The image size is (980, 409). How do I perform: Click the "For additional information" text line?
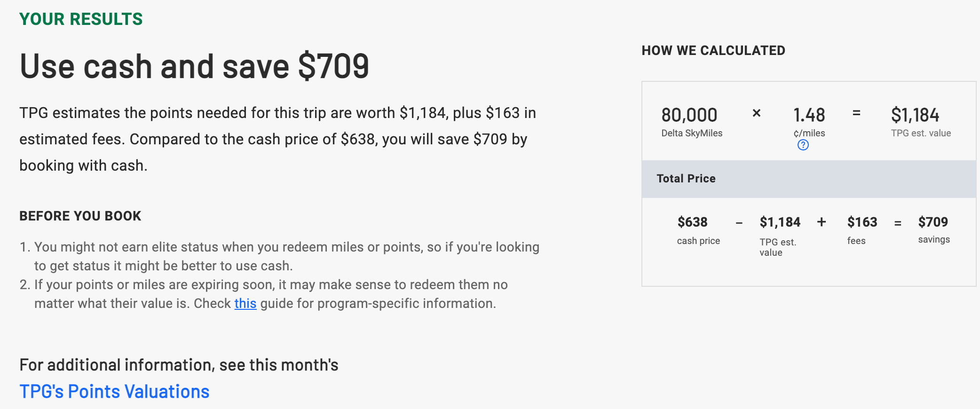point(179,365)
